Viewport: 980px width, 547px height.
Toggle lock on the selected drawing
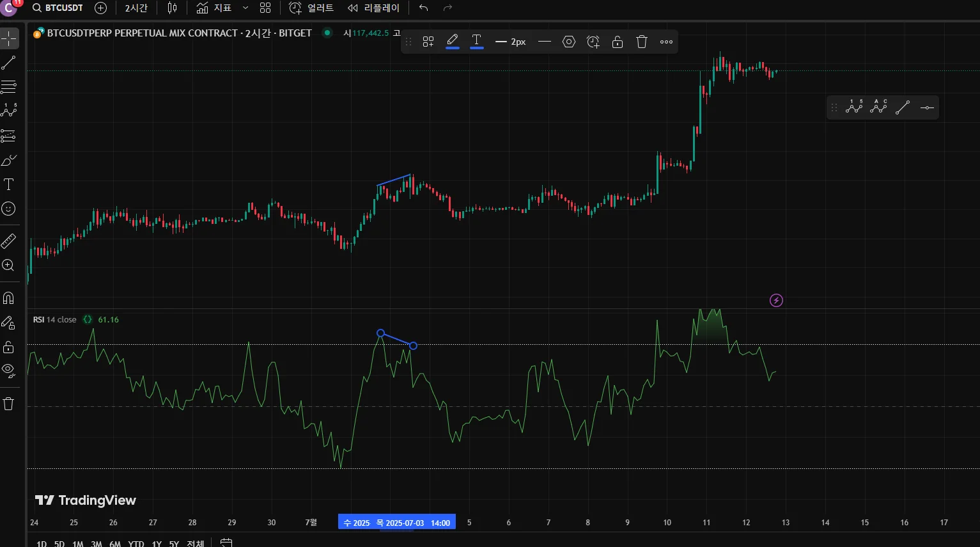[x=618, y=42]
